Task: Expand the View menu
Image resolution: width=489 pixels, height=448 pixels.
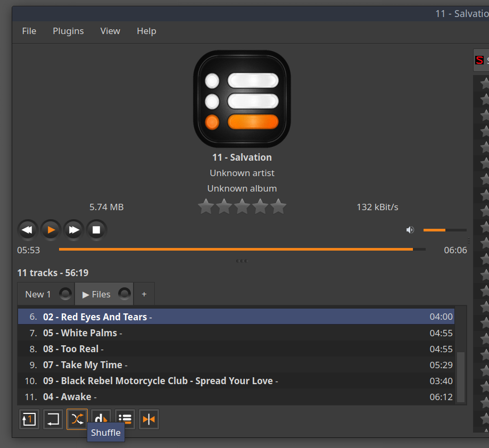Action: (110, 31)
